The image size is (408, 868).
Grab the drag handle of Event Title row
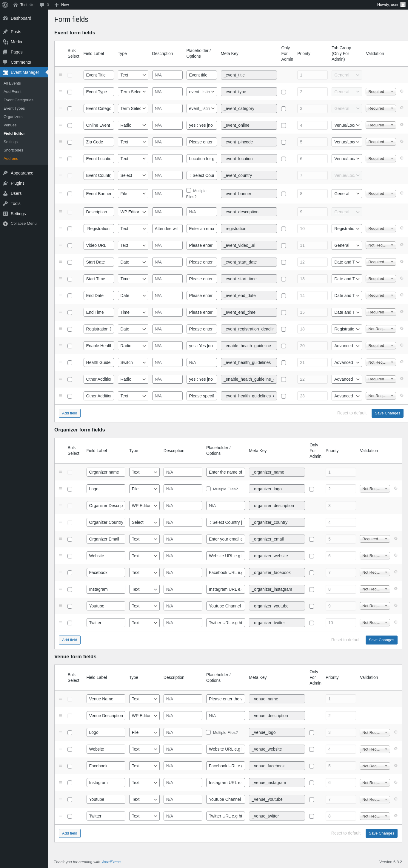[61, 75]
